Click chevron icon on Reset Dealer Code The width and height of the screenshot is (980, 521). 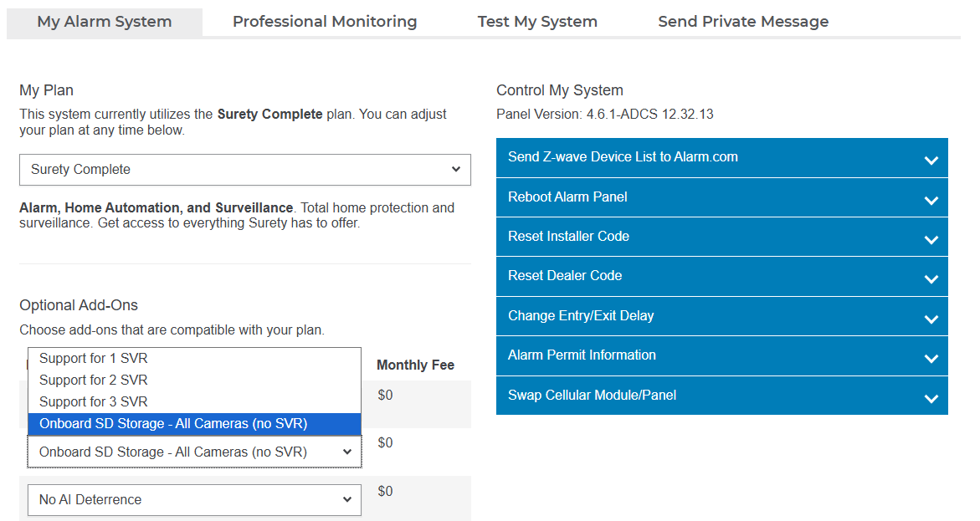tap(931, 279)
